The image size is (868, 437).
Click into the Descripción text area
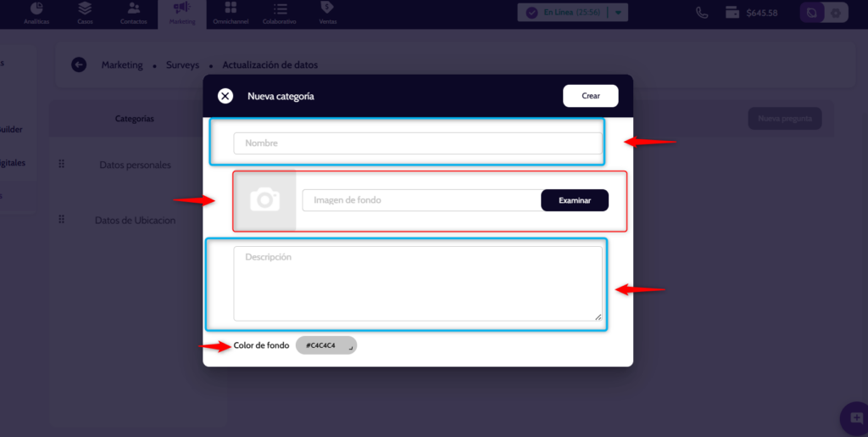(x=417, y=283)
